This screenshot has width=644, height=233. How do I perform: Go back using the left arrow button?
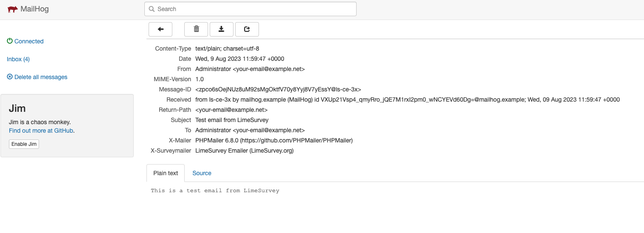[x=160, y=29]
